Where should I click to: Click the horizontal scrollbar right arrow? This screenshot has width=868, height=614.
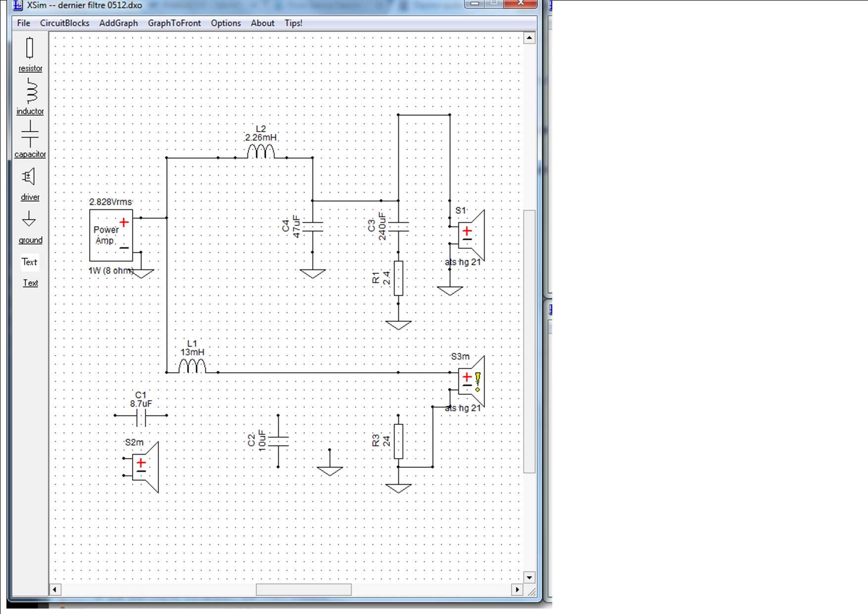[517, 590]
